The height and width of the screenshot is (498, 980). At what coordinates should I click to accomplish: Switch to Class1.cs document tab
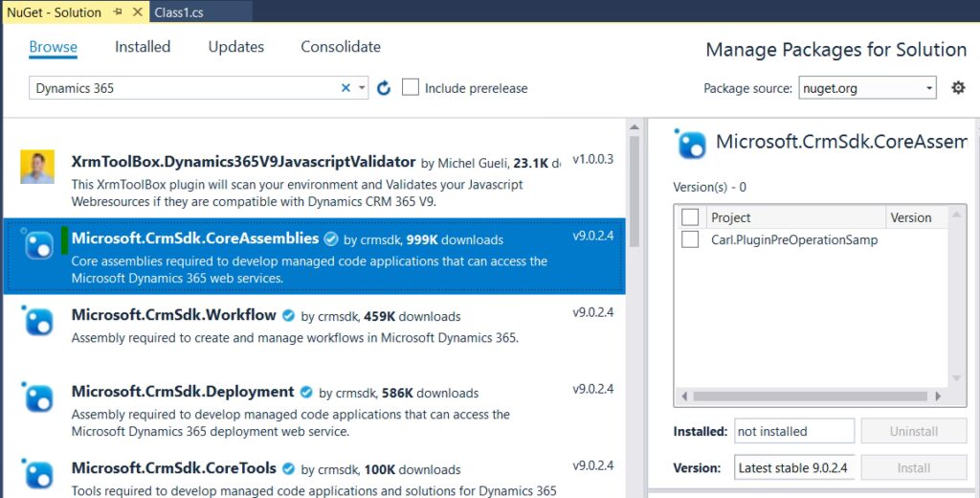(x=178, y=12)
